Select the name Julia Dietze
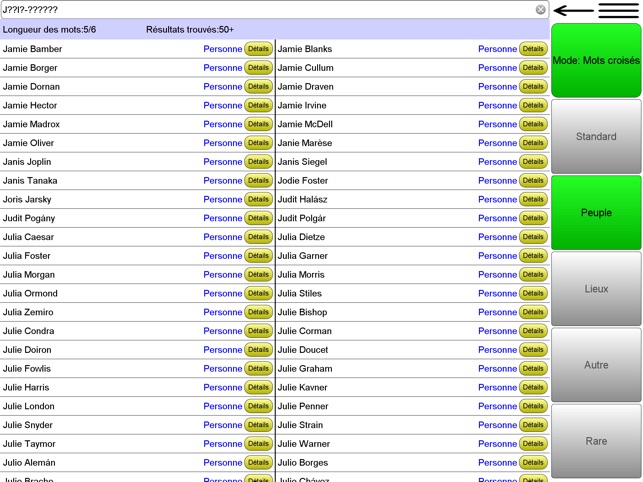This screenshot has height=482, width=643. coord(301,237)
